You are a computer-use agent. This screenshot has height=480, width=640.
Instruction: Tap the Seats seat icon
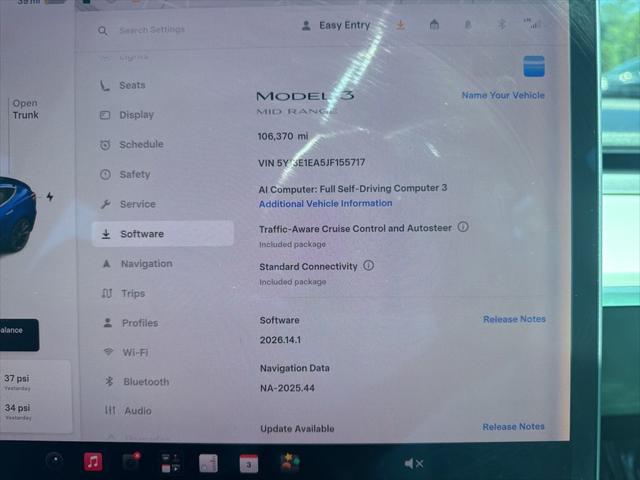click(105, 86)
